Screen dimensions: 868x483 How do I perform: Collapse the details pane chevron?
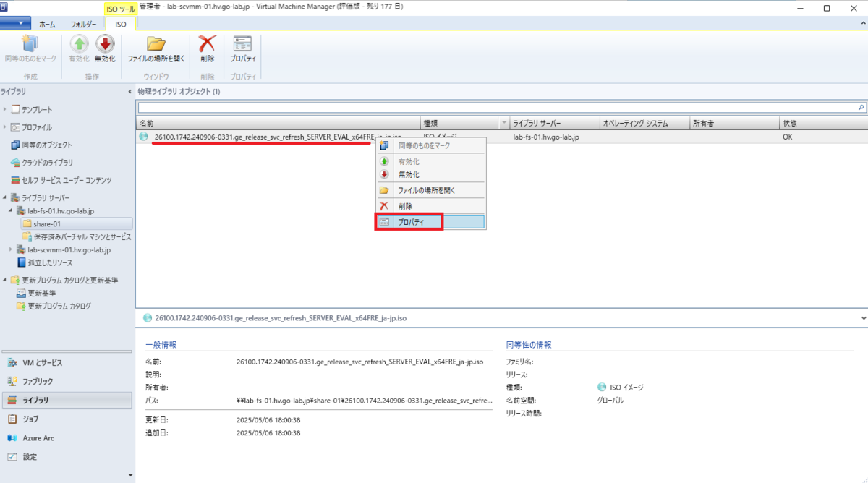click(x=864, y=317)
